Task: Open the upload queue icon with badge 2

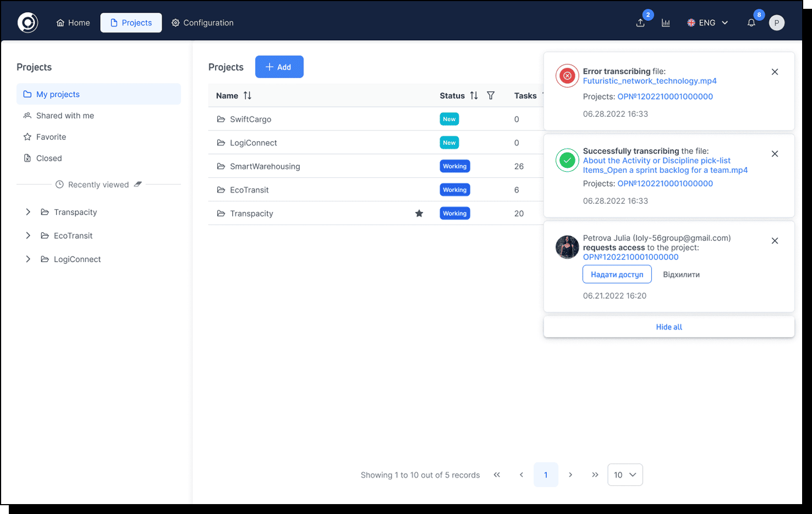Action: (640, 23)
